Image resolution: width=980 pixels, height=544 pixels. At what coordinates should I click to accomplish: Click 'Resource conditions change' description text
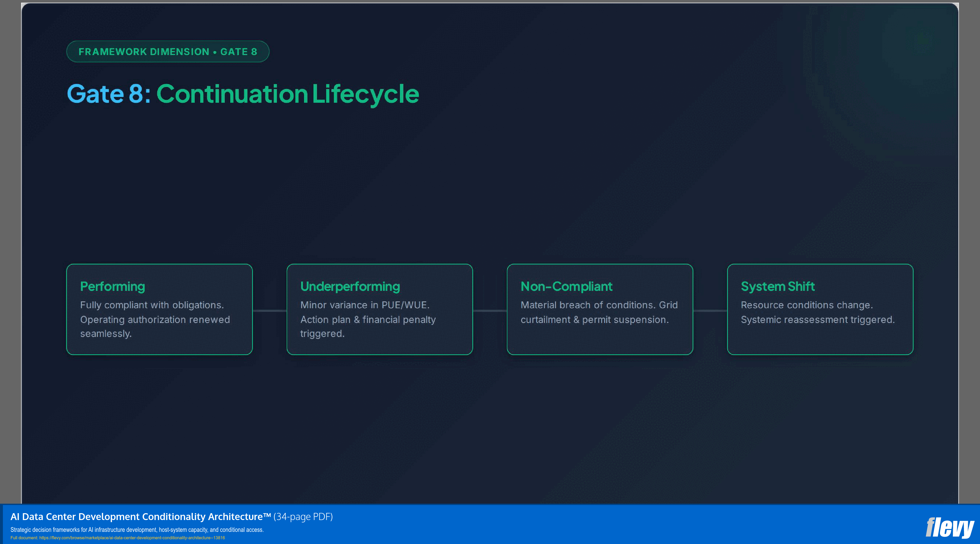pos(817,312)
